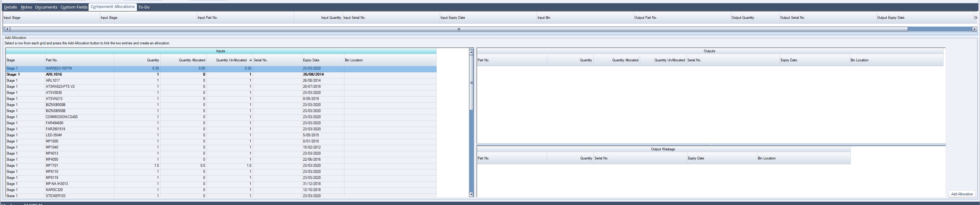Click the Output Wastage Bin Location header

[803, 158]
